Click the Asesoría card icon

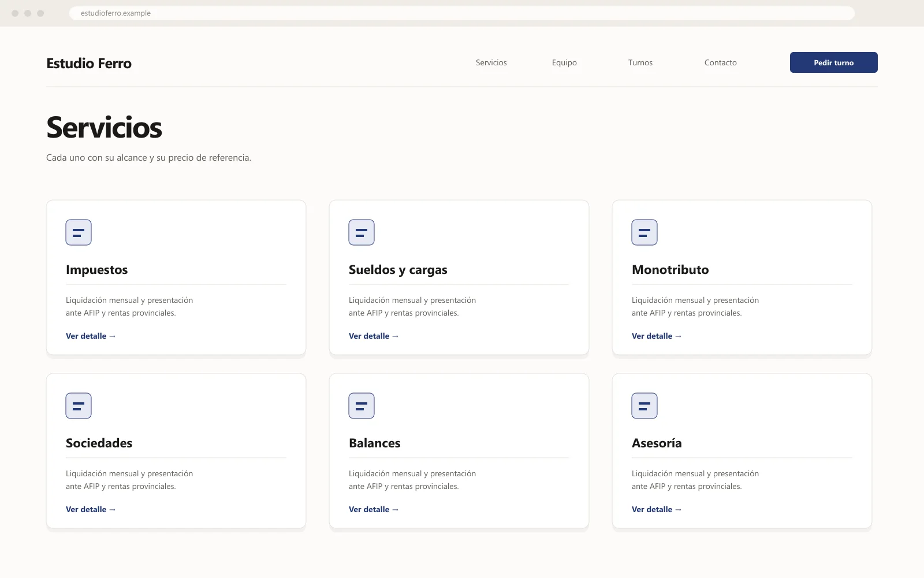(x=644, y=406)
